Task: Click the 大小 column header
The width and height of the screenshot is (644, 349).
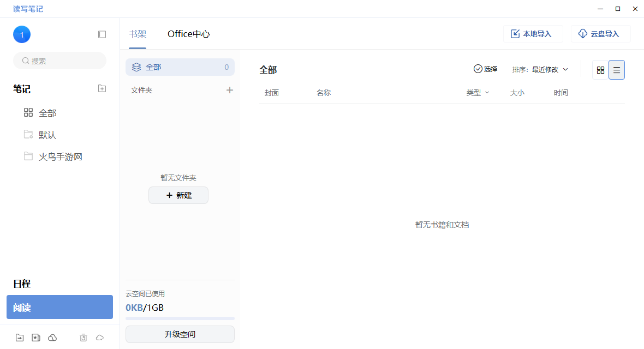Action: [517, 93]
